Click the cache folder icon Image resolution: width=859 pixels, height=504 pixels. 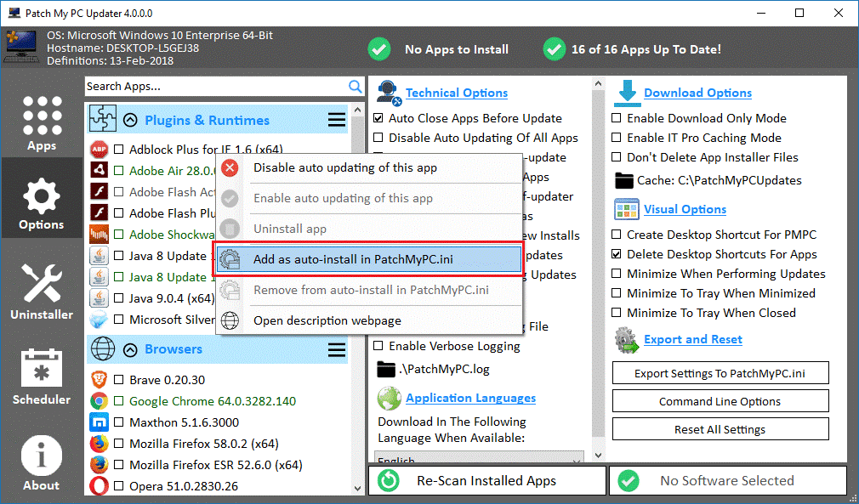623,180
